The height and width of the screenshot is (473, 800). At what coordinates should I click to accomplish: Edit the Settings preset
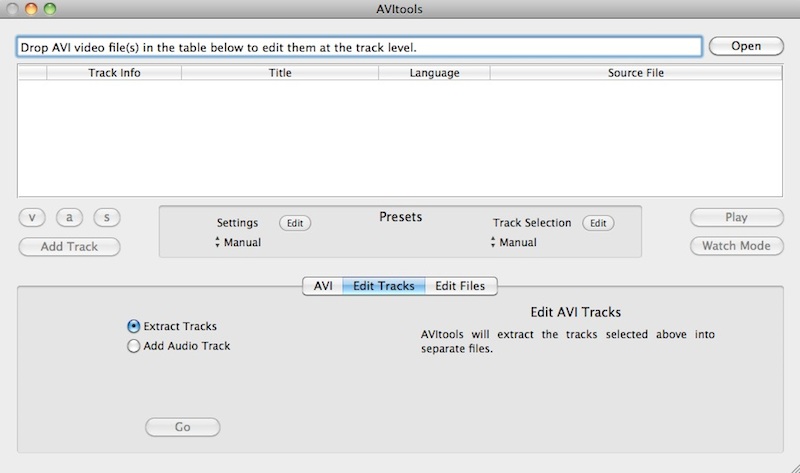295,223
